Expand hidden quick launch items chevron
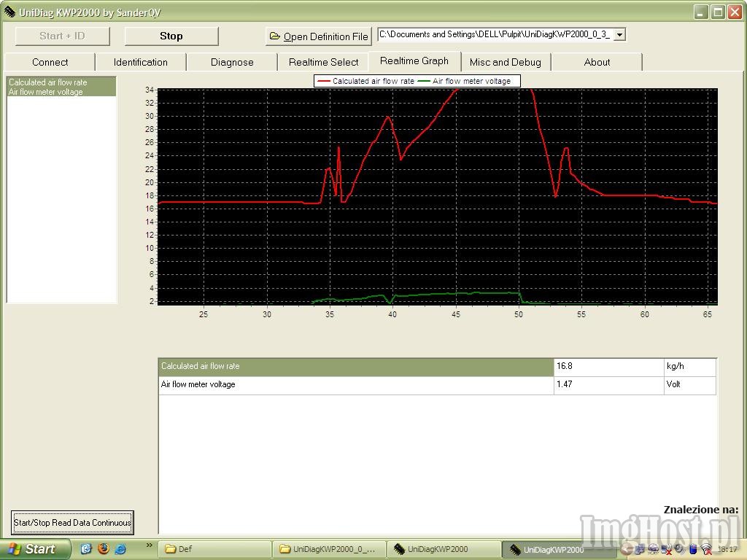The width and height of the screenshot is (747, 560). click(149, 545)
